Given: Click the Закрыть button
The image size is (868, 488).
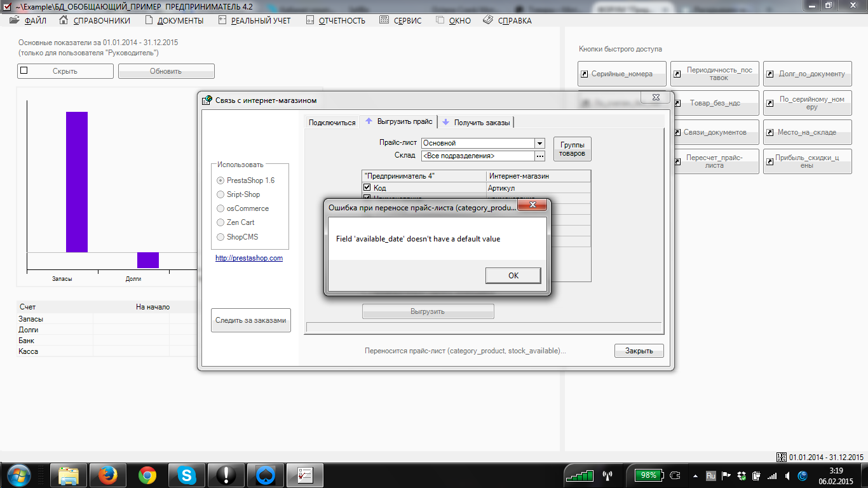Looking at the screenshot, I should pos(639,351).
